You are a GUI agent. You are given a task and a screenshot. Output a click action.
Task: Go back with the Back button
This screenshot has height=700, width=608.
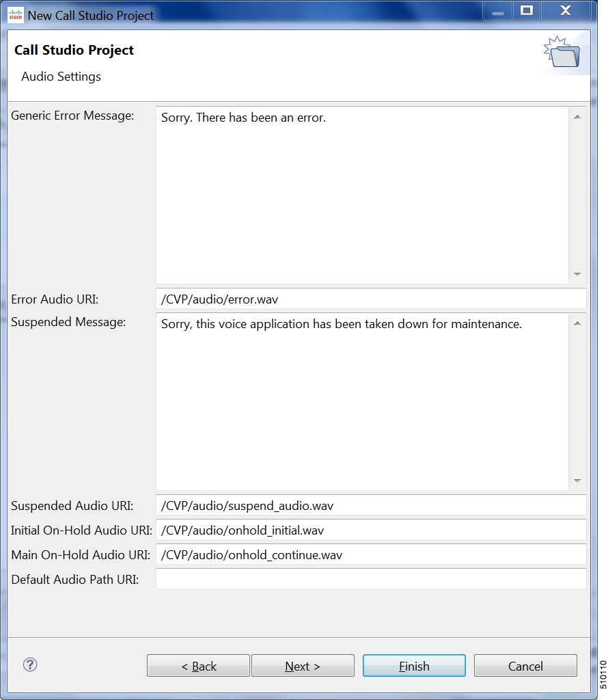pos(198,666)
